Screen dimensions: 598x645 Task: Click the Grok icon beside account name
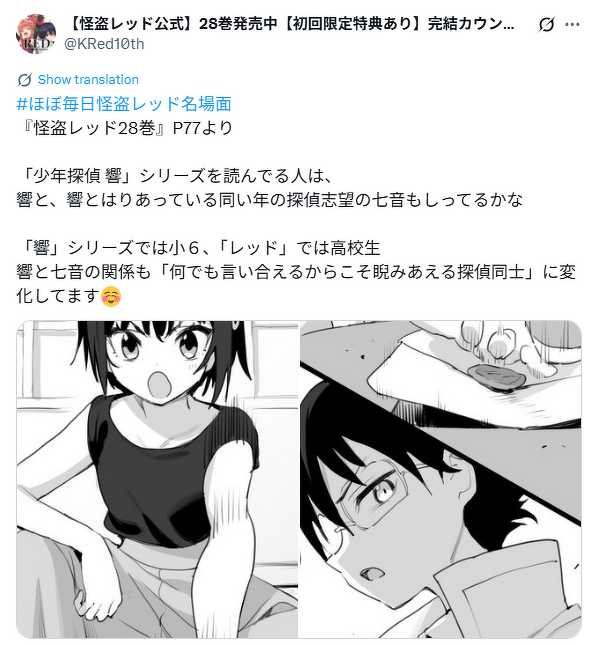(x=547, y=25)
